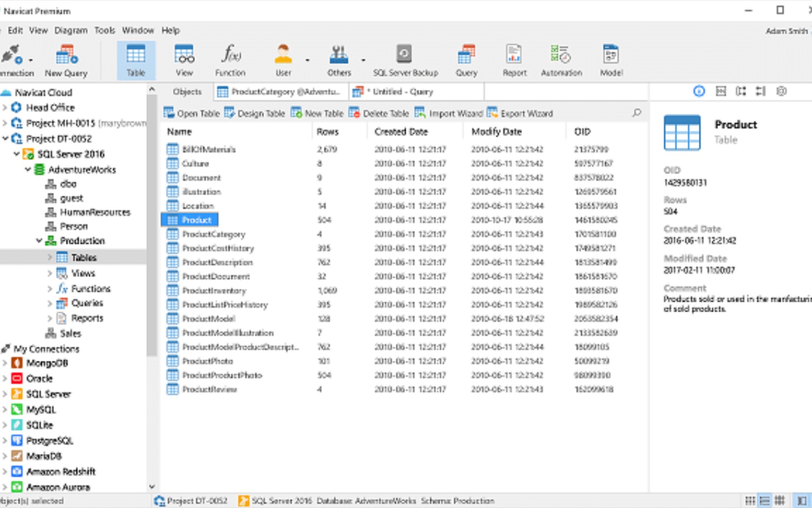Expand the Head Office node
This screenshot has width=812, height=508.
(5, 108)
